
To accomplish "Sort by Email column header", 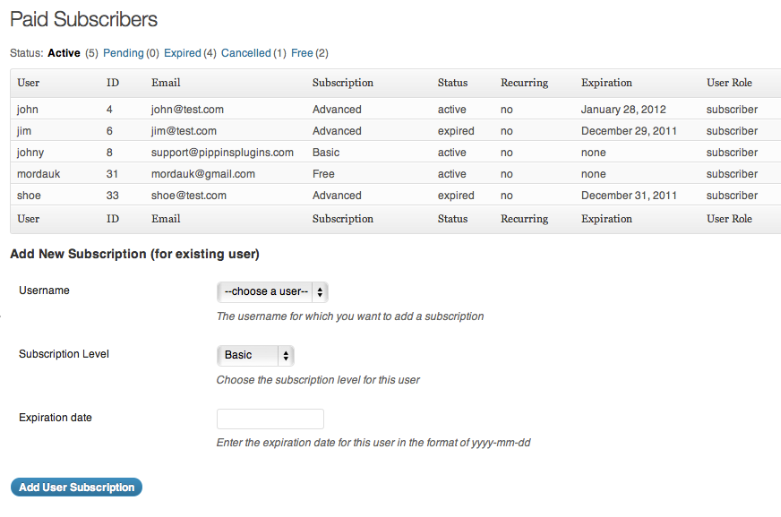I will (166, 83).
